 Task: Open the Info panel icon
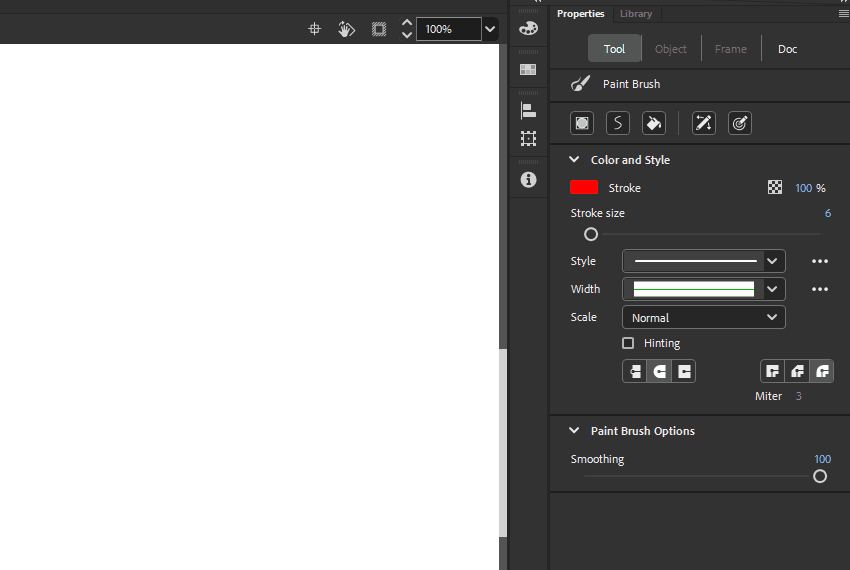(x=529, y=180)
